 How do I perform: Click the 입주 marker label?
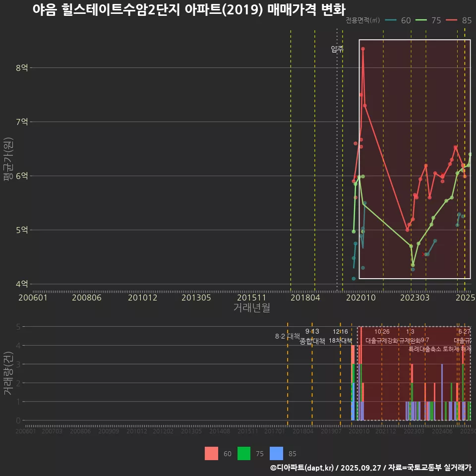337,49
